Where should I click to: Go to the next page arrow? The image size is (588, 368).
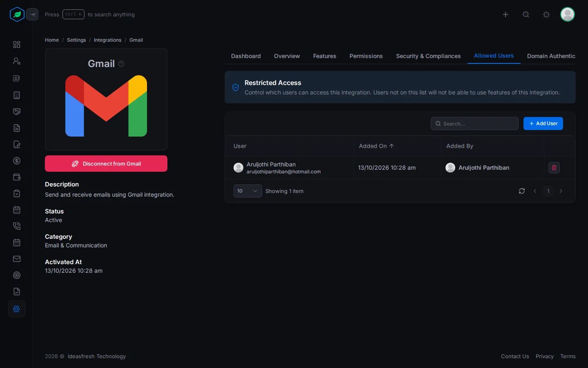click(x=561, y=191)
